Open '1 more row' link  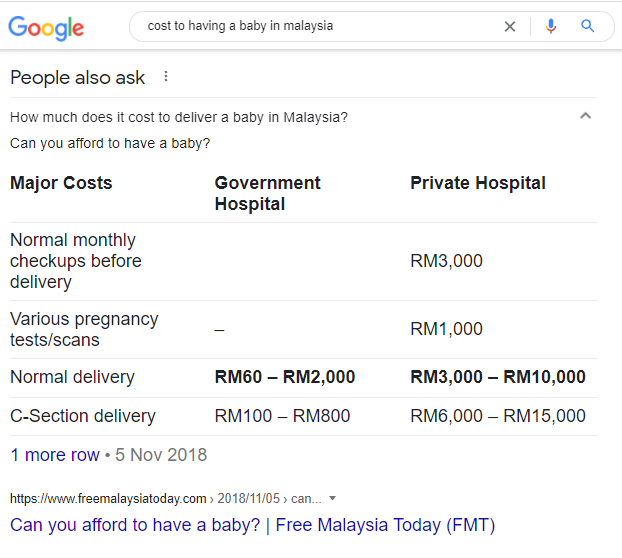point(55,454)
